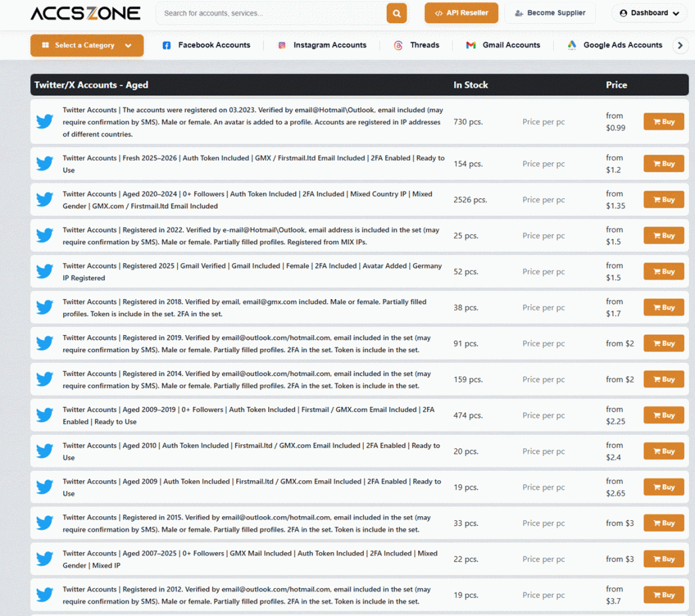The height and width of the screenshot is (616, 695).
Task: Buy the $0.99 accounts registered 03.2023
Action: tap(664, 121)
